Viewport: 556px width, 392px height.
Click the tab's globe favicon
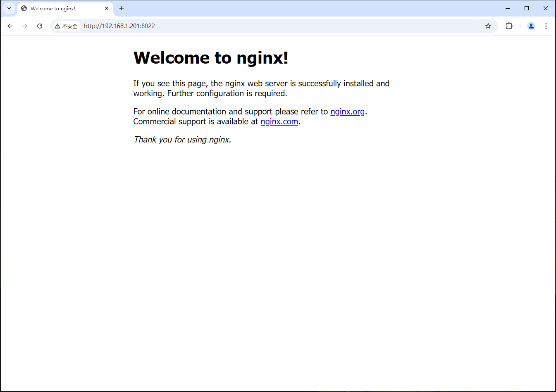click(x=24, y=8)
